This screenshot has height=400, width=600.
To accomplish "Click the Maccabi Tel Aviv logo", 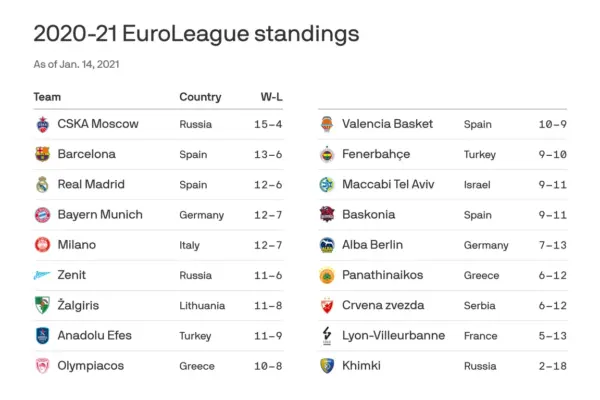I will (326, 185).
